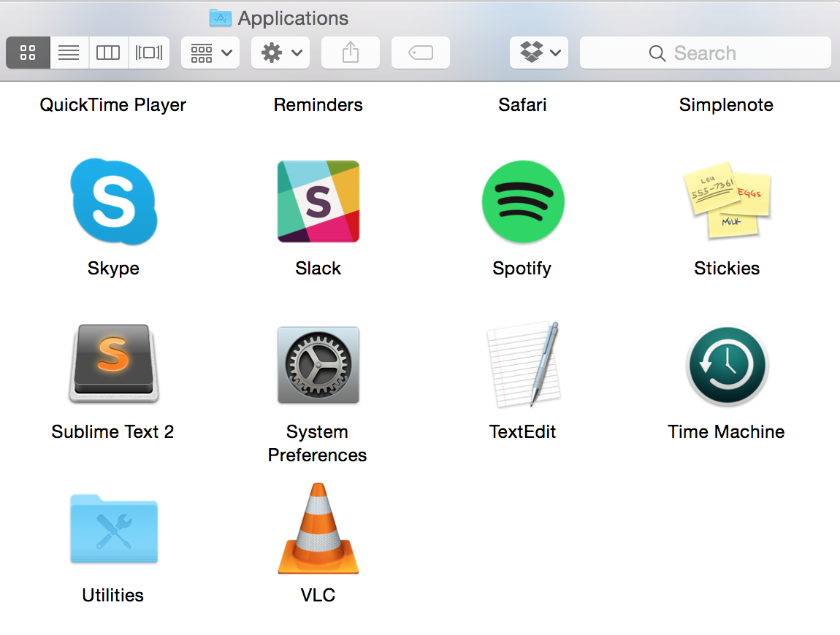Click the System Preferences name label

point(317,443)
